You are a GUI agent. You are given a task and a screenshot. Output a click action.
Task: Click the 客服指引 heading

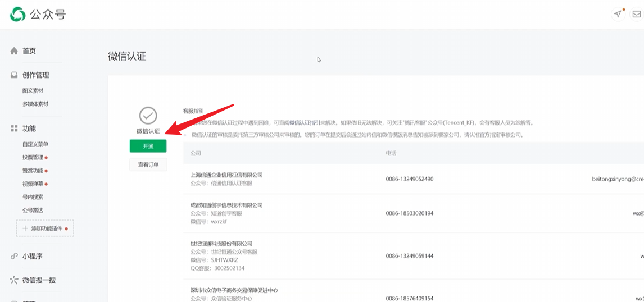point(193,111)
